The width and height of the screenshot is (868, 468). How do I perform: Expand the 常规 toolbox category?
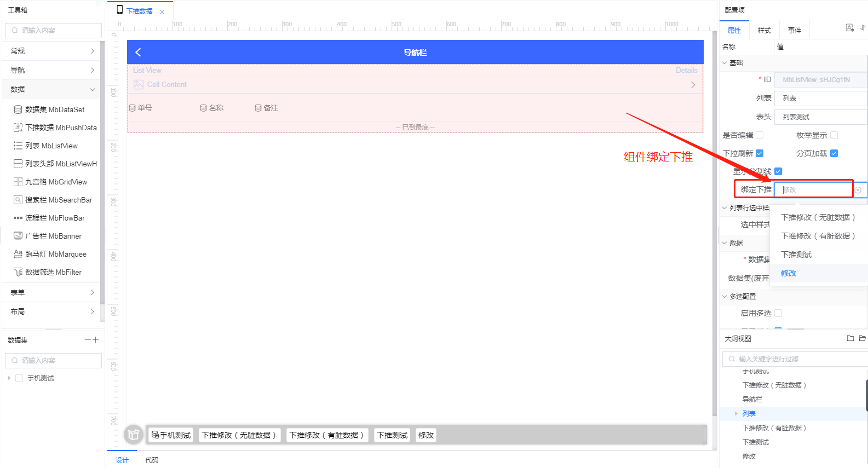tap(52, 51)
